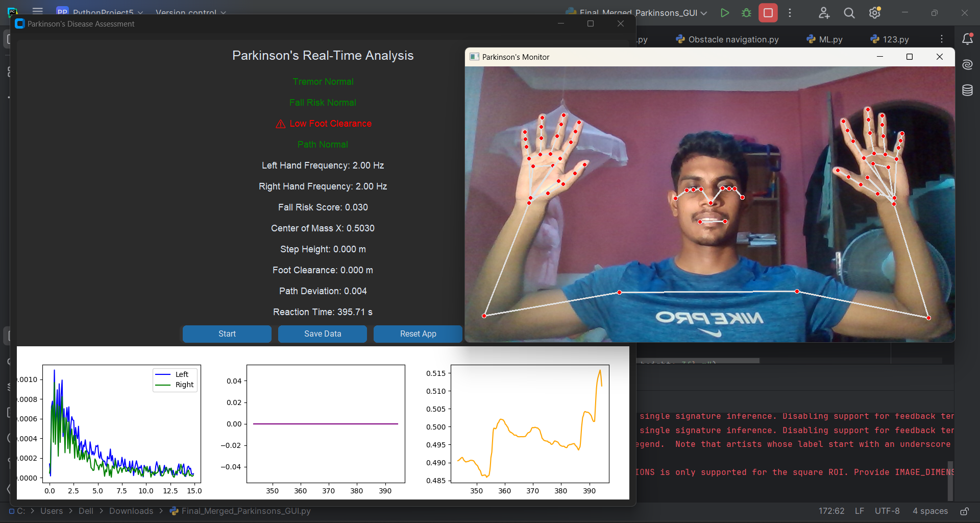The height and width of the screenshot is (523, 980).
Task: Click the Fall Risk Score: 0.030 reading
Action: (323, 207)
